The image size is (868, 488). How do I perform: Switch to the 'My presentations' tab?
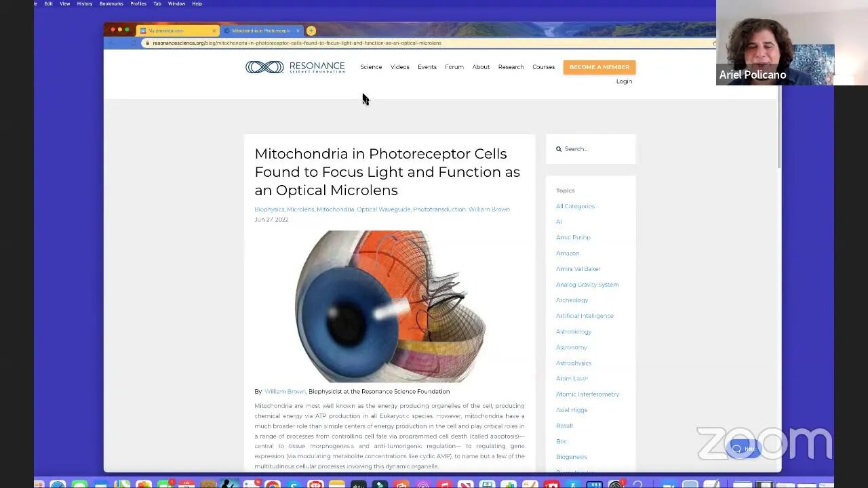point(176,30)
